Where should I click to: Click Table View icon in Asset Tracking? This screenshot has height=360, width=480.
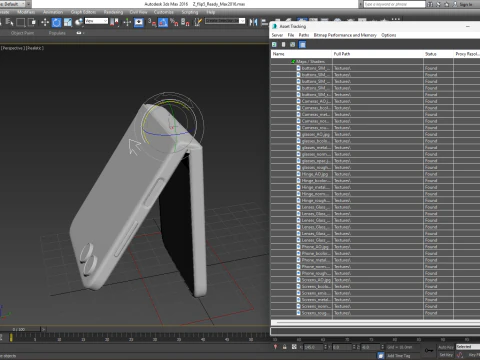click(x=302, y=45)
